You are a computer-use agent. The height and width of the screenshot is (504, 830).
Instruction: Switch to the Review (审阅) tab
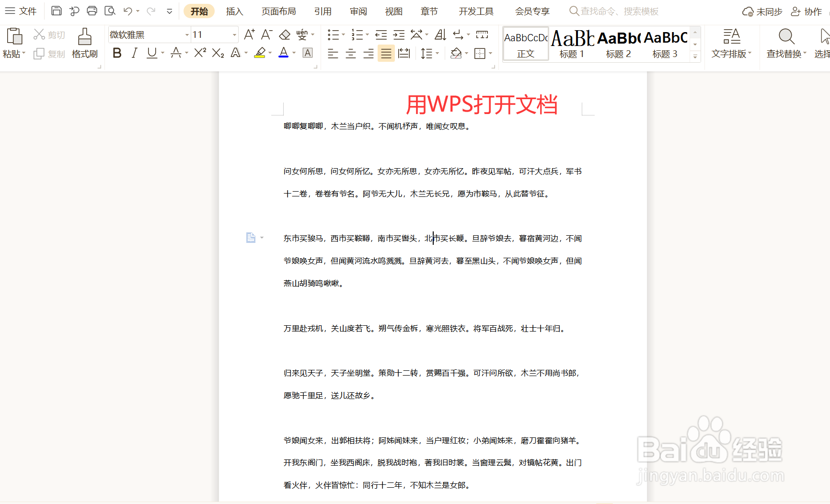(358, 11)
